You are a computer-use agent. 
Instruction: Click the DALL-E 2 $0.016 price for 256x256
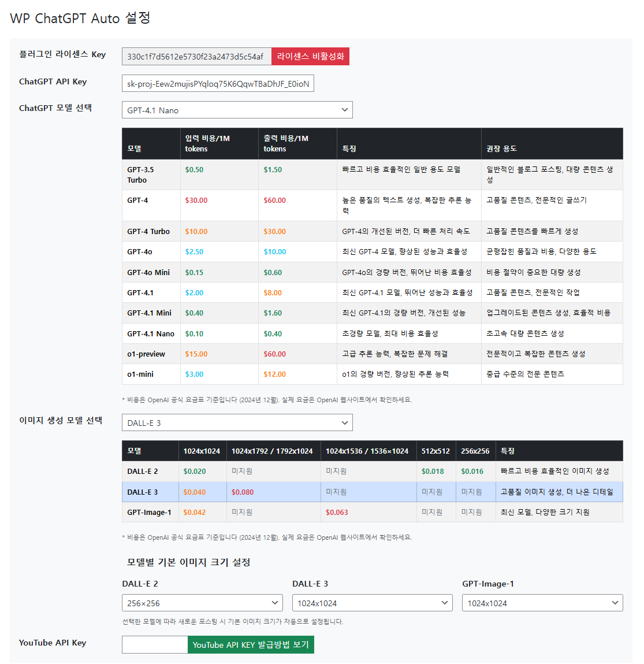(x=472, y=472)
